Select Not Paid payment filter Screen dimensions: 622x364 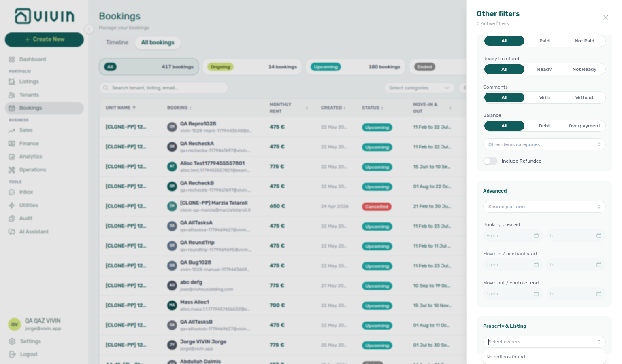coord(584,41)
